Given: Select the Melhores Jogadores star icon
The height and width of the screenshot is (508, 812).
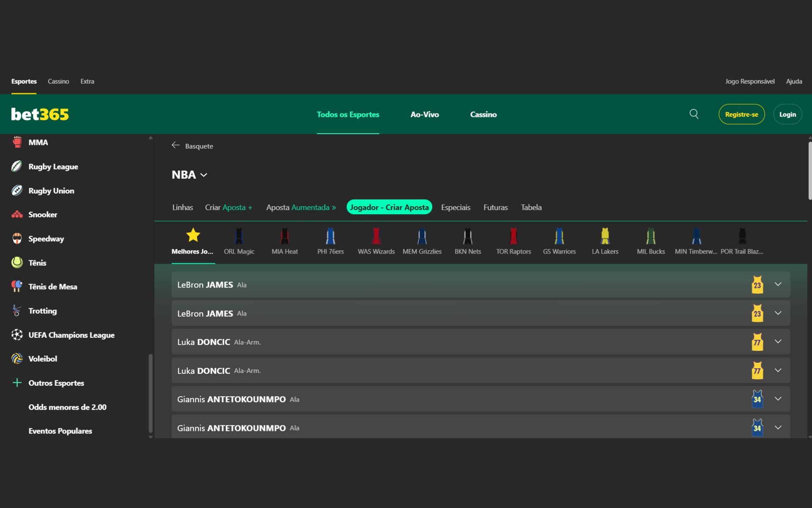Looking at the screenshot, I should (193, 235).
